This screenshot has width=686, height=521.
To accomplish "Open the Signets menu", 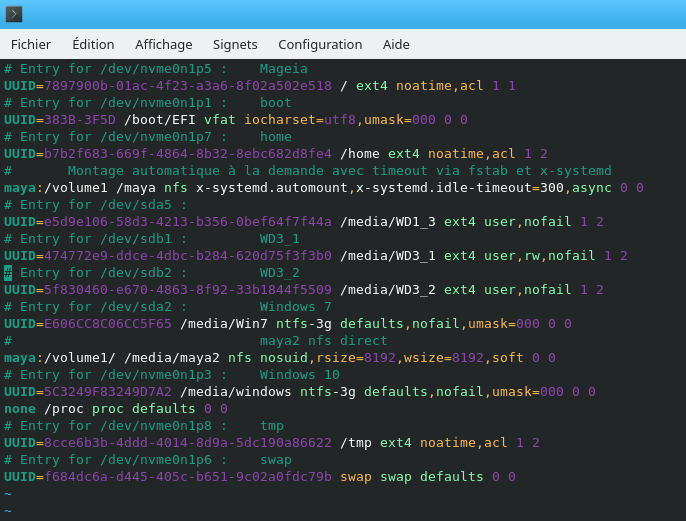I will [x=235, y=45].
